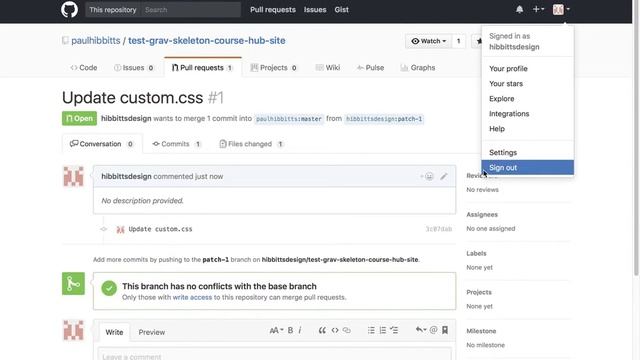Viewport: 640px width, 360px height.
Task: Add a task list icon
Action: point(394,330)
